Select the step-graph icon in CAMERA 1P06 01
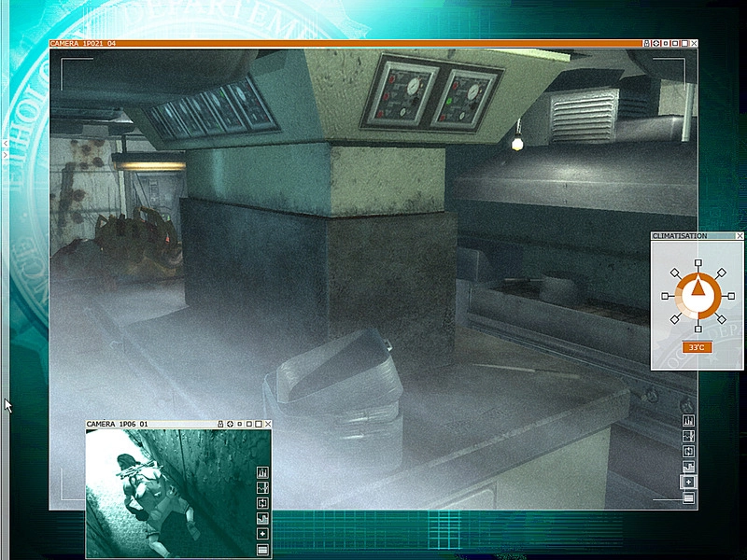 262,518
